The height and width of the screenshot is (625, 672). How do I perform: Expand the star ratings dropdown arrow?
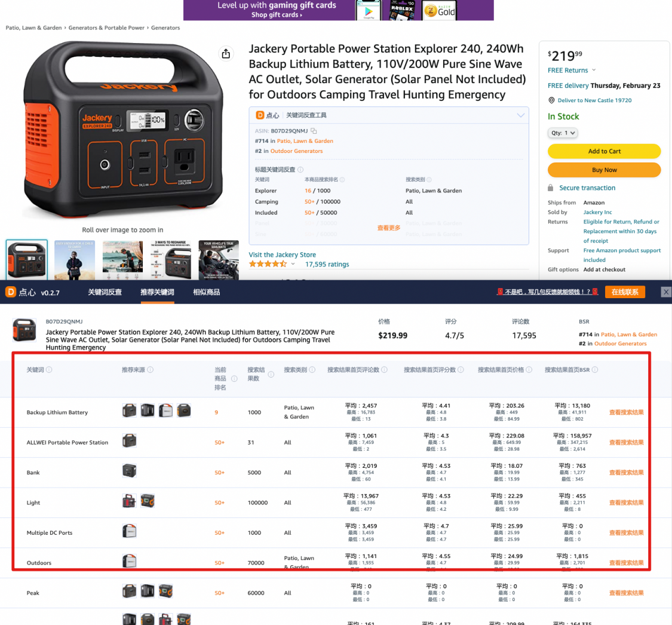click(x=293, y=264)
